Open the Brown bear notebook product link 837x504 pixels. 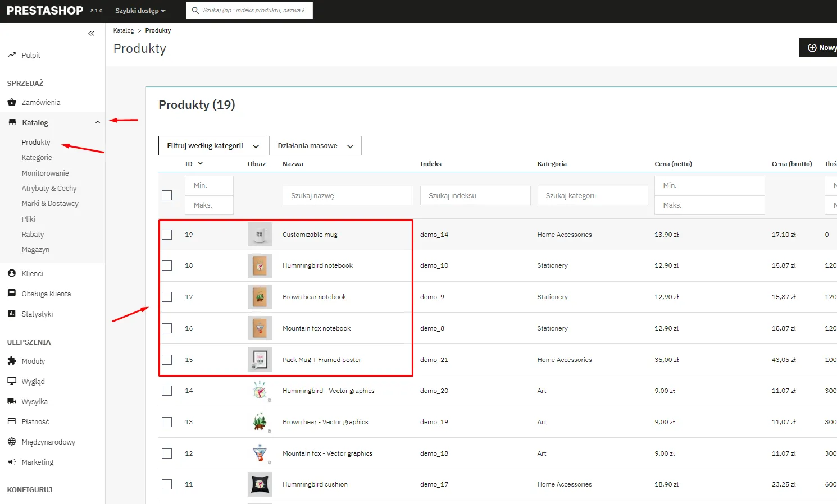pos(314,297)
